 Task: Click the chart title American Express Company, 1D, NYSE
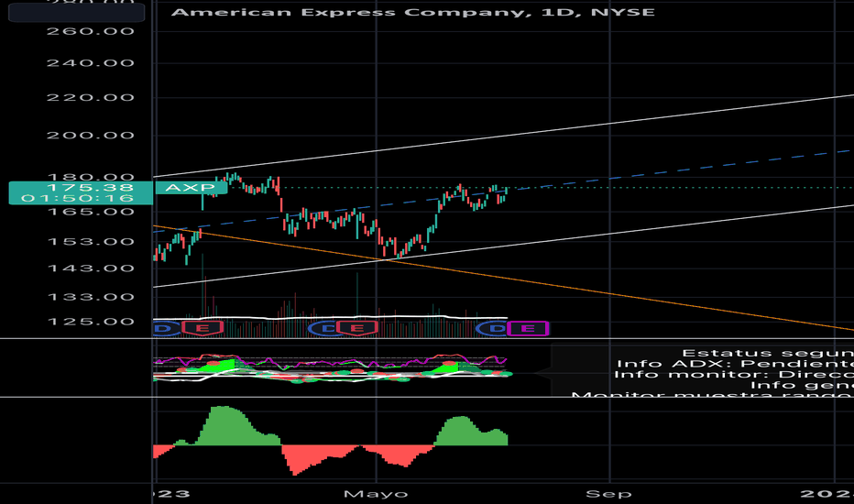click(413, 12)
